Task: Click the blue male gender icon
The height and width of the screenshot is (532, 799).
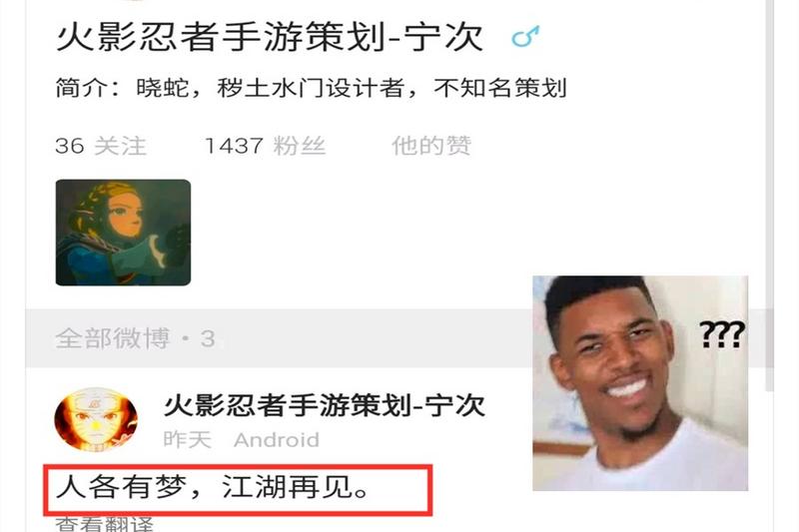Action: [x=525, y=37]
